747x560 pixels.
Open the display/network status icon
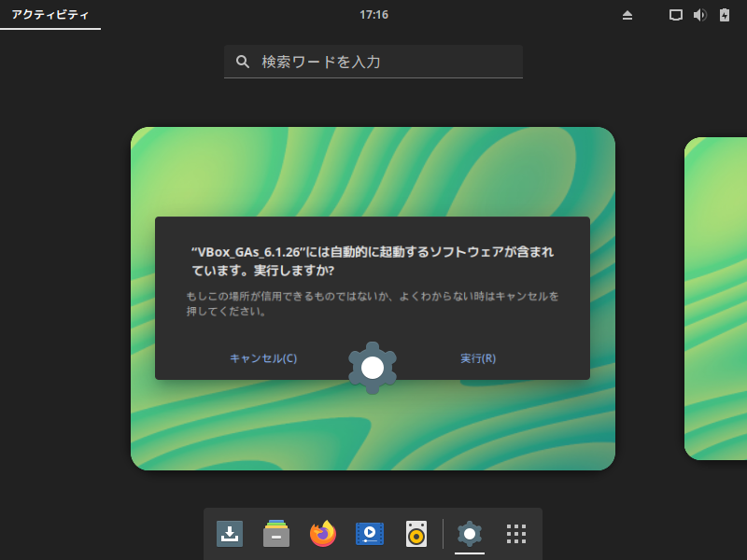click(x=675, y=15)
